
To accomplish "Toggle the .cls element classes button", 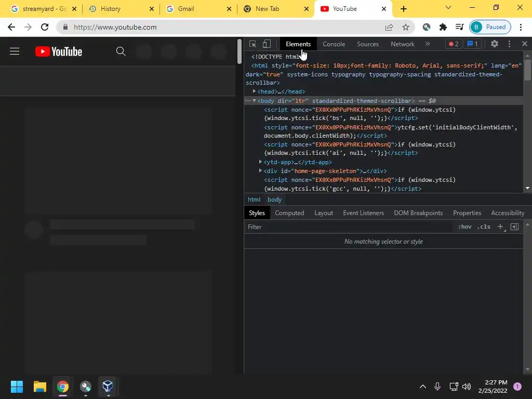I will tap(484, 227).
